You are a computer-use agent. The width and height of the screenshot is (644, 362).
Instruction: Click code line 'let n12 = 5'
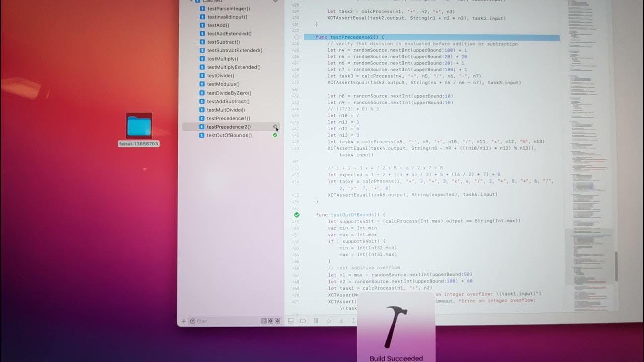[x=343, y=128]
